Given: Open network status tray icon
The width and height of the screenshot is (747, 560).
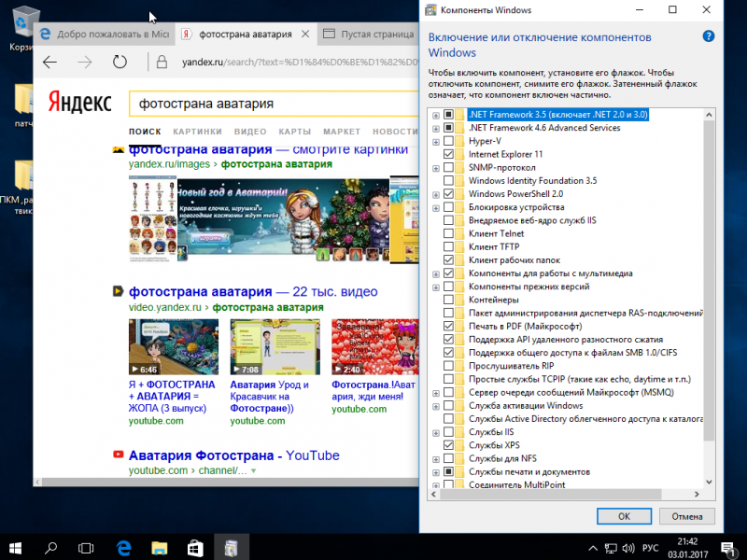Looking at the screenshot, I should pyautogui.click(x=611, y=549).
